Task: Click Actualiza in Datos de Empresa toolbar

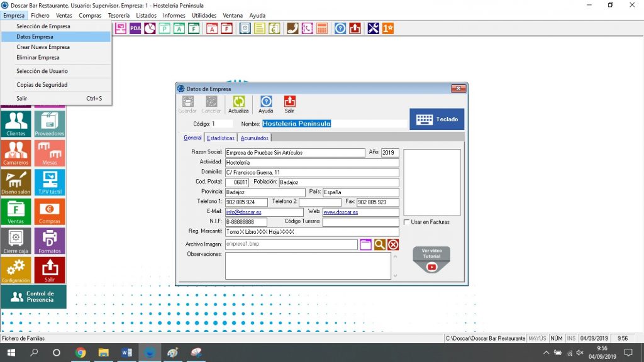Action: click(x=238, y=105)
